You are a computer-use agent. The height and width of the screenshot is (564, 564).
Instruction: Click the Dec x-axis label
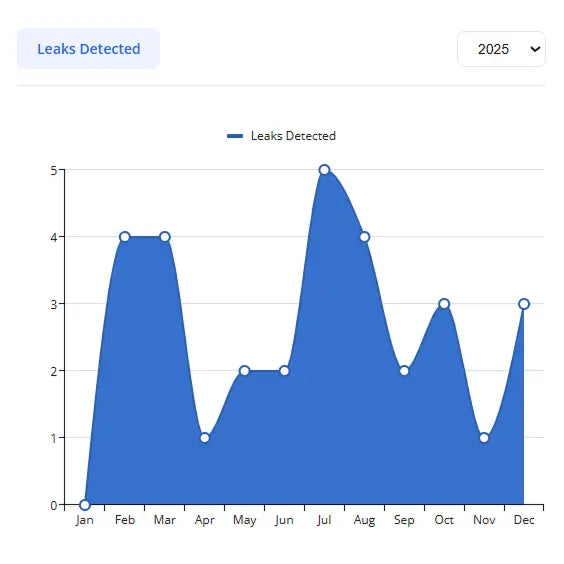click(x=524, y=520)
